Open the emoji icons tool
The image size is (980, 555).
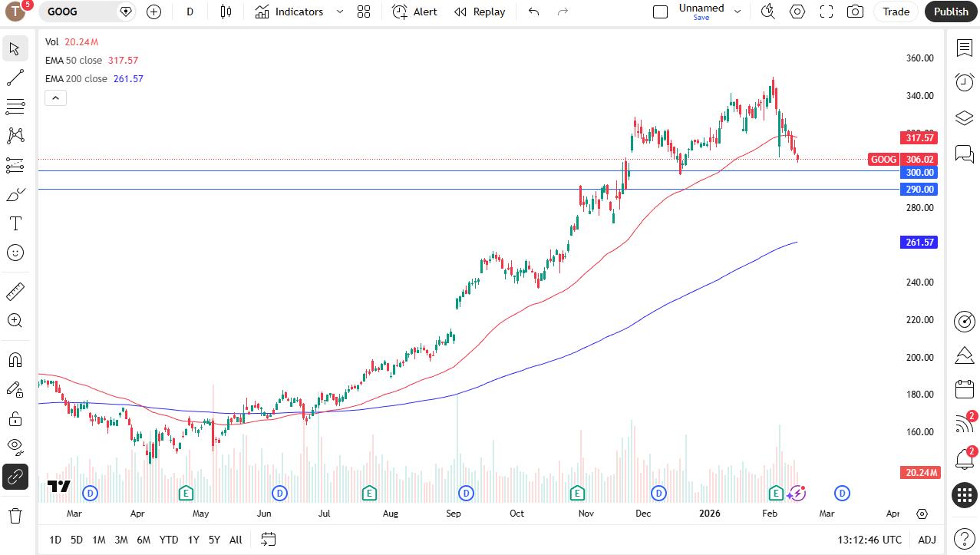tap(15, 253)
